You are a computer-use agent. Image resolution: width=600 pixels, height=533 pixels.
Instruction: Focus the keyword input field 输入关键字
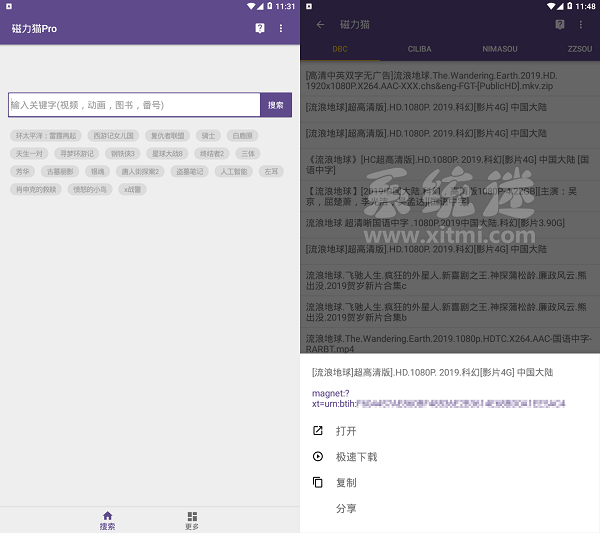coord(134,105)
